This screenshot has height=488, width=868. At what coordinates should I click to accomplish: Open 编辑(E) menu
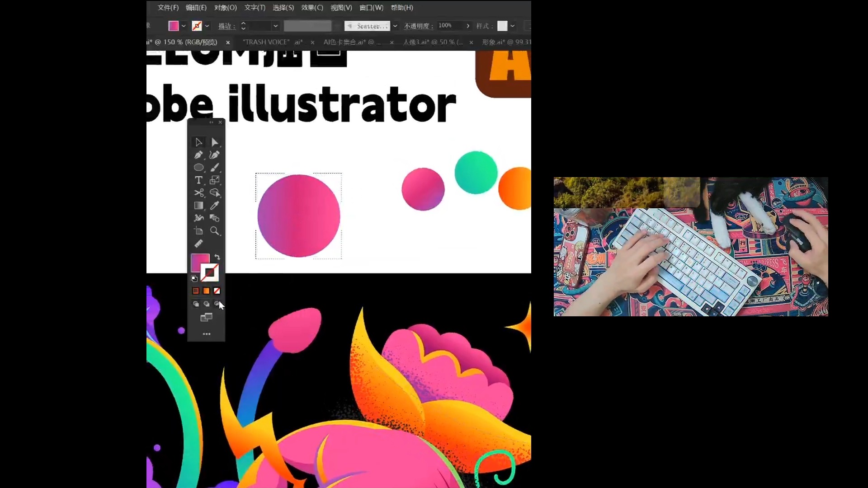[x=196, y=8]
